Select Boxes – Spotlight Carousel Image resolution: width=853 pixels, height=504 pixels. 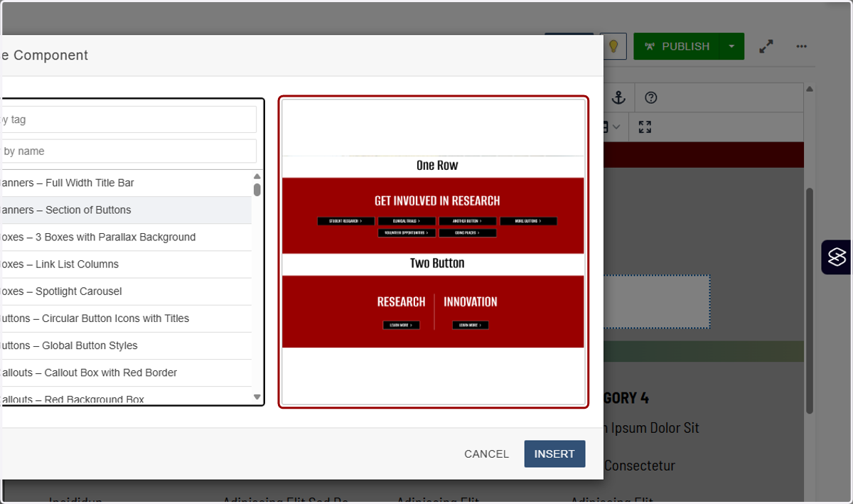[126, 291]
